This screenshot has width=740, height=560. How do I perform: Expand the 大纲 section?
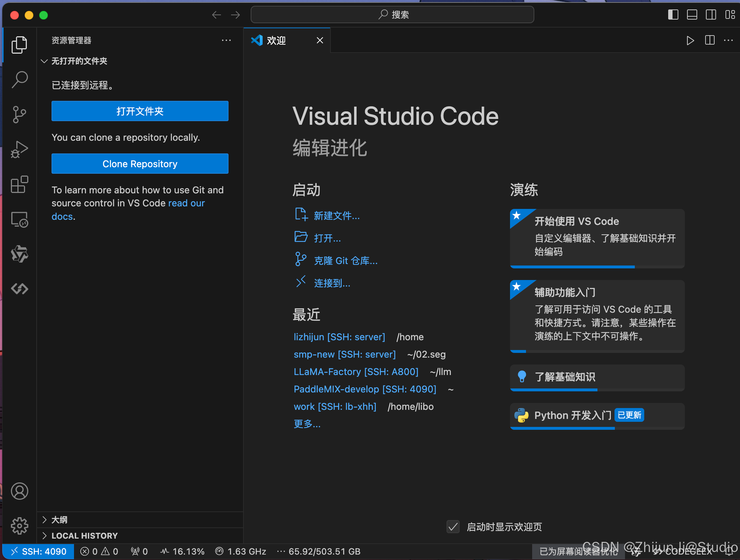click(140, 520)
